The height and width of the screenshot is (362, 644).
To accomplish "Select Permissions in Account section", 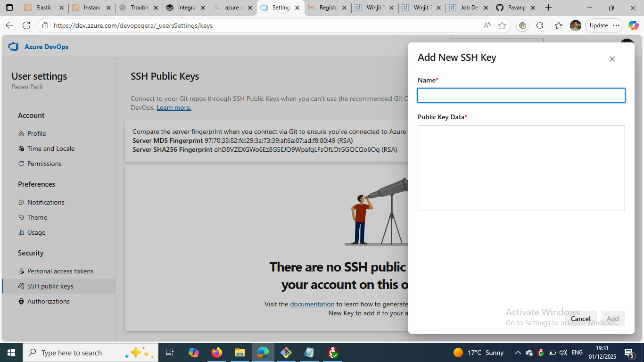I will tap(44, 164).
